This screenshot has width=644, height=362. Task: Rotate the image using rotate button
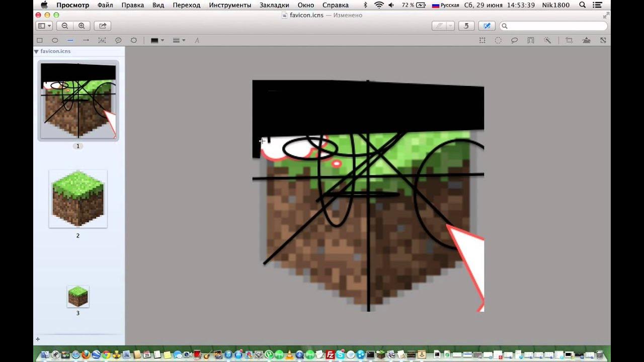coord(466,26)
